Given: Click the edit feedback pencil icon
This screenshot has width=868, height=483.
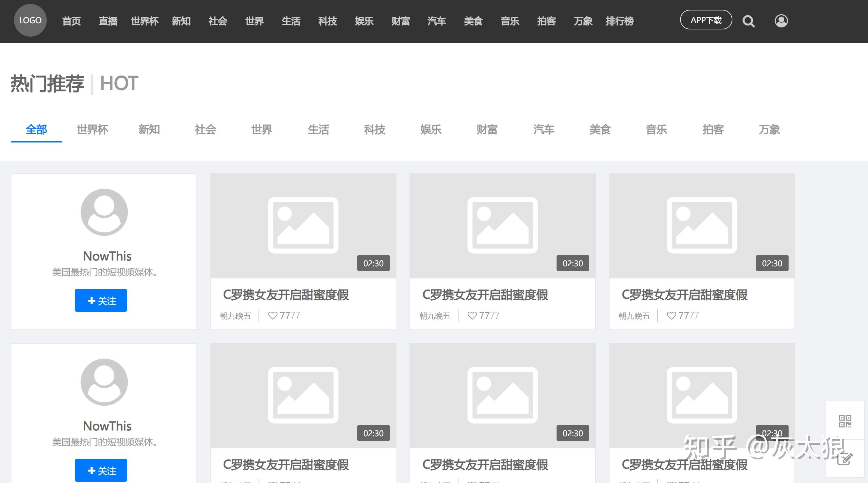Looking at the screenshot, I should click(x=845, y=459).
